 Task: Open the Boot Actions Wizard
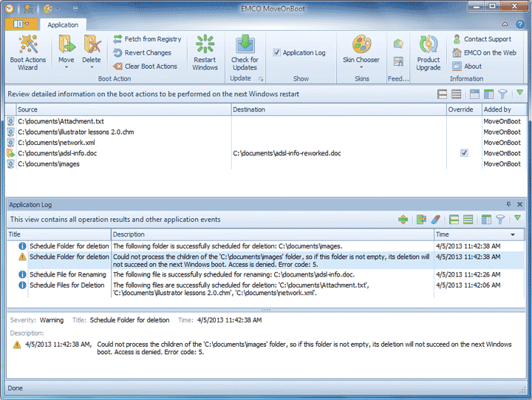click(x=27, y=50)
